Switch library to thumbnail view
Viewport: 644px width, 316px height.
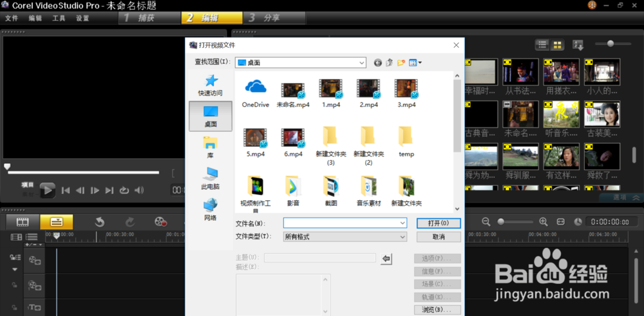click(557, 45)
